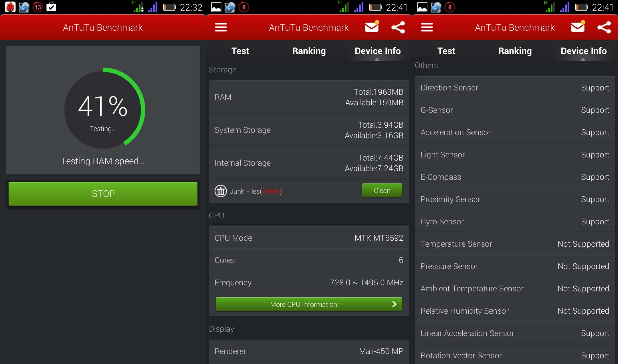
Task: Tap the Acceleration Sensor row
Action: 515,132
